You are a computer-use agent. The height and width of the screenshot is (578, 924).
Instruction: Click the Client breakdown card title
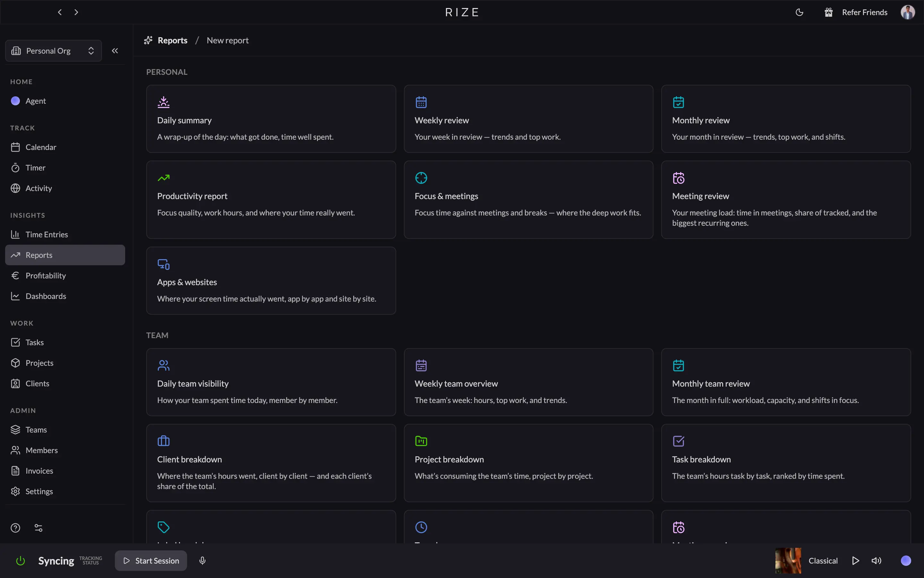pos(189,460)
